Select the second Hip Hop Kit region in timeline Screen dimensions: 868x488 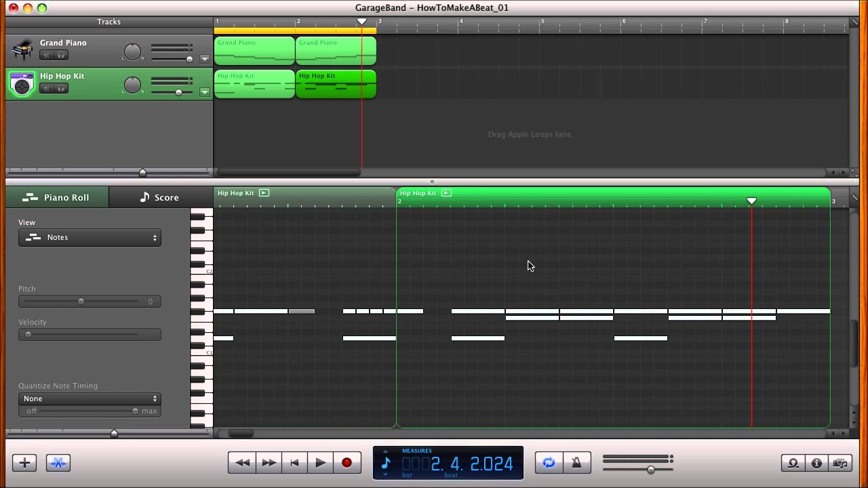(x=336, y=84)
